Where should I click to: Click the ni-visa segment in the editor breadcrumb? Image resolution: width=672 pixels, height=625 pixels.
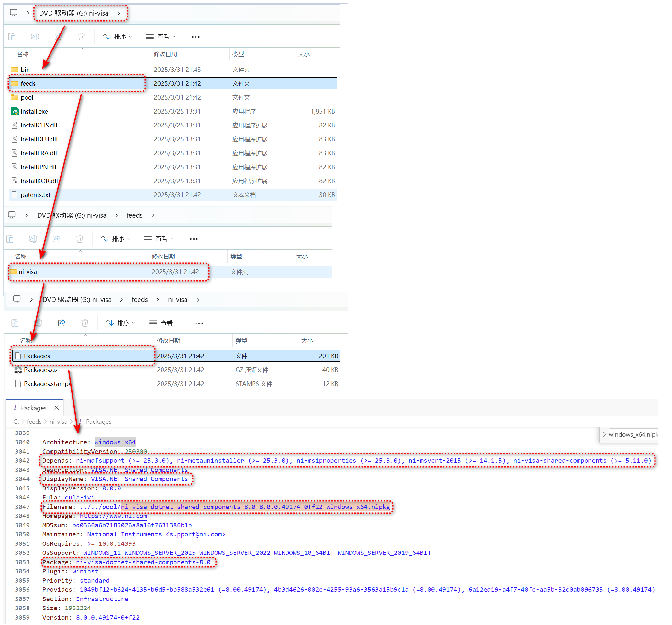tap(59, 422)
